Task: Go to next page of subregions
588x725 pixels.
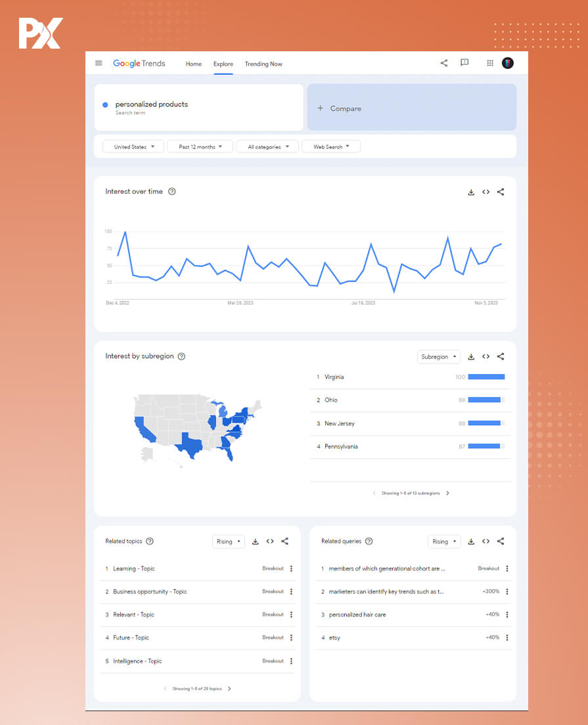Action: point(447,493)
